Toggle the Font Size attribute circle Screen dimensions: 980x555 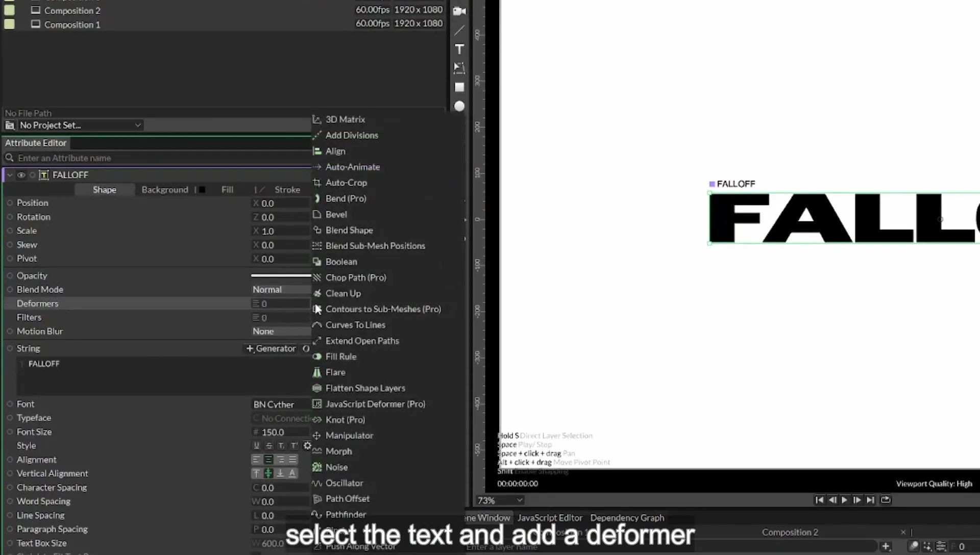(10, 432)
